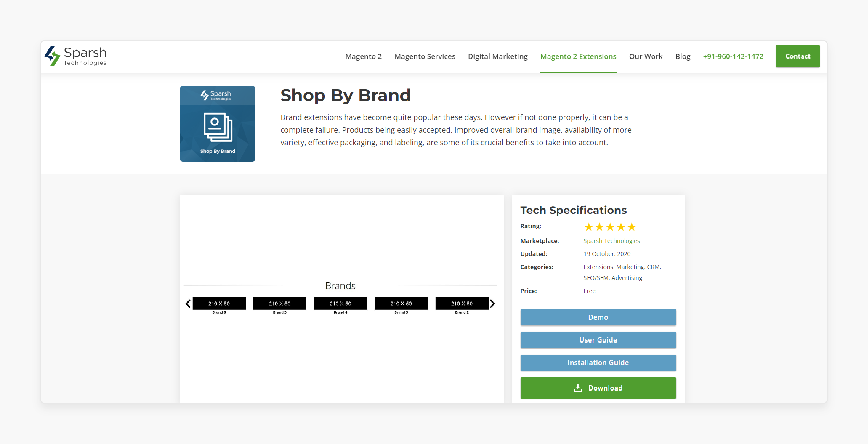
Task: Open the Magento Services menu
Action: point(425,56)
